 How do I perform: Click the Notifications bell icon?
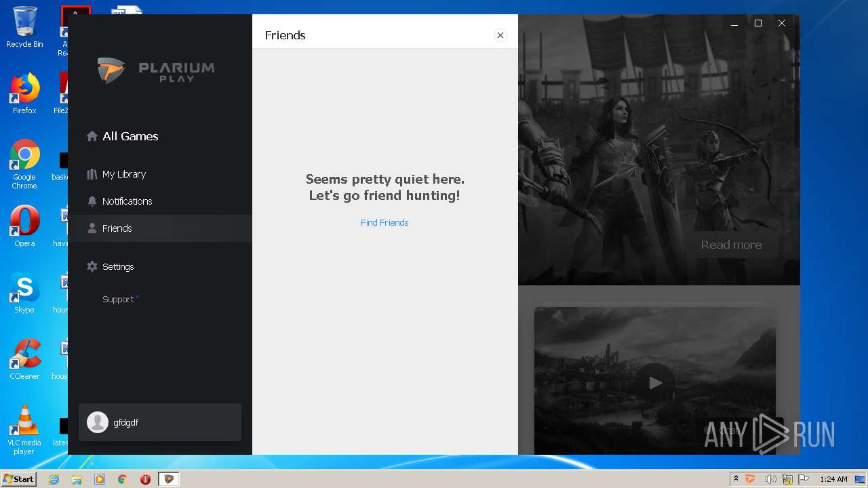tap(92, 201)
